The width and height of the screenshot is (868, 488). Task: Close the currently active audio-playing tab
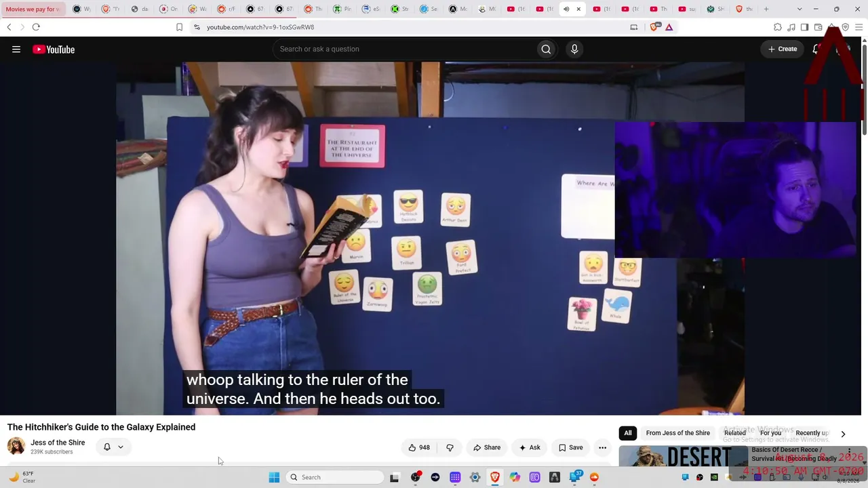click(578, 9)
